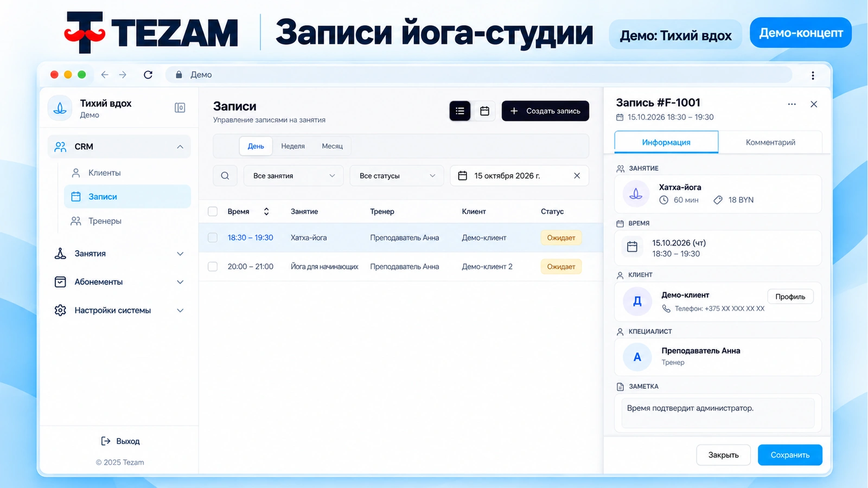Click the Создать запись button
This screenshot has width=868, height=488.
click(x=545, y=111)
